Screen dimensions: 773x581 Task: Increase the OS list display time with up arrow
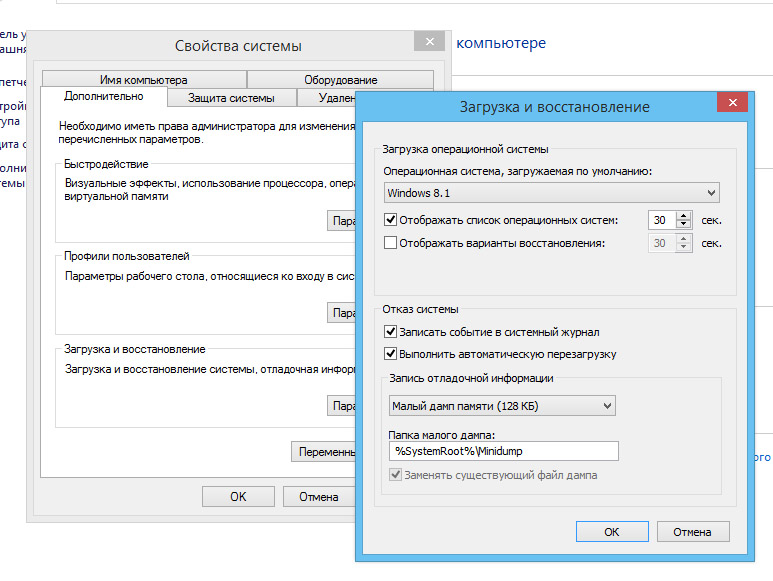(x=684, y=215)
